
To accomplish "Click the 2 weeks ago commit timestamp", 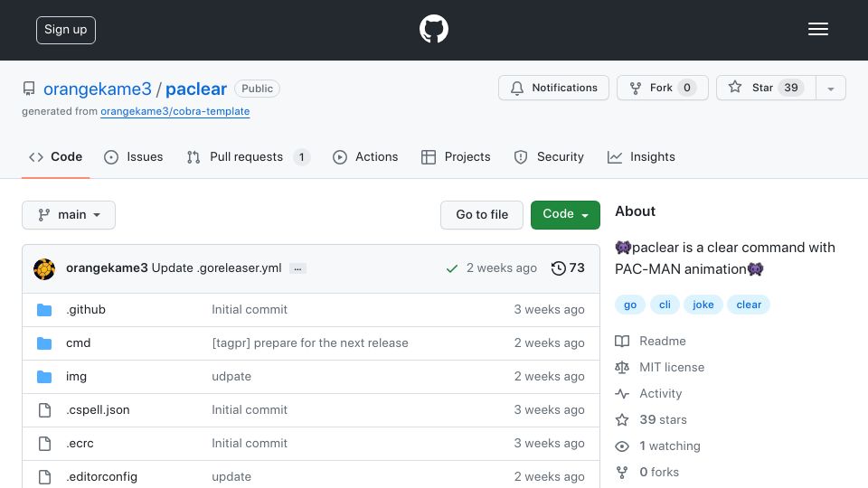I will (502, 267).
